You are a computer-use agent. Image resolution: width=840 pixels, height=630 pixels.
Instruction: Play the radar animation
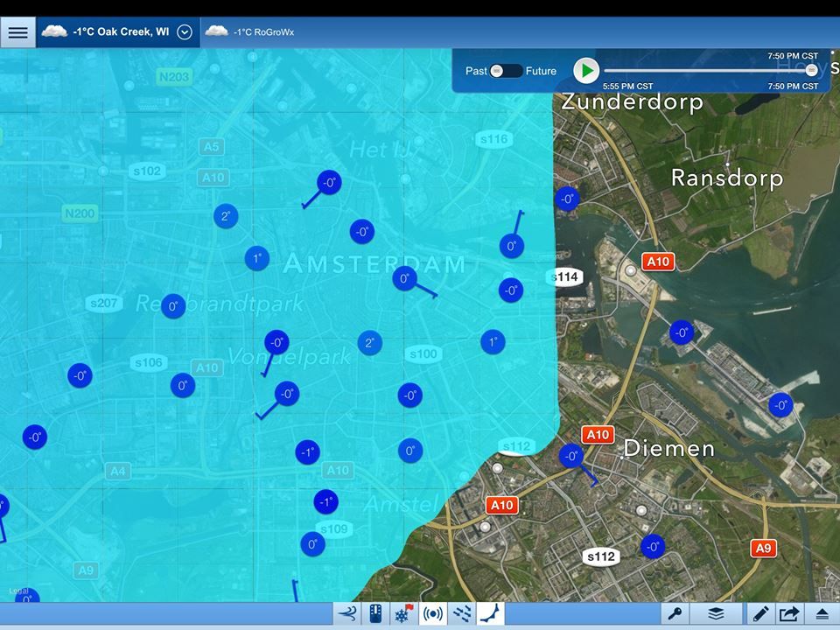point(586,71)
